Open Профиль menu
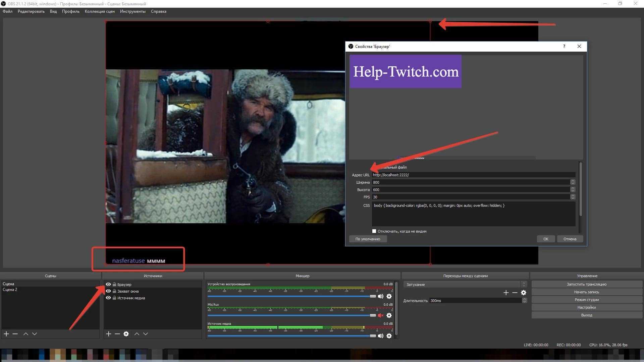 tap(70, 11)
